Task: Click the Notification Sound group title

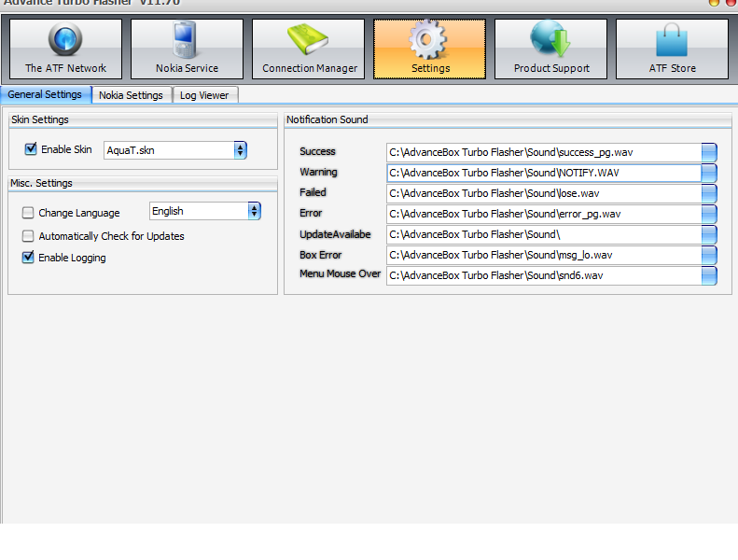Action: (x=327, y=119)
